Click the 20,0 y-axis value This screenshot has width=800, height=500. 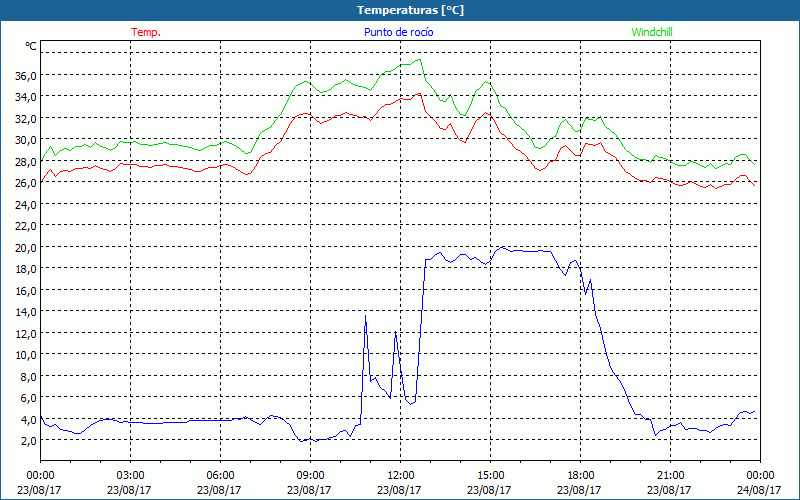(x=26, y=247)
